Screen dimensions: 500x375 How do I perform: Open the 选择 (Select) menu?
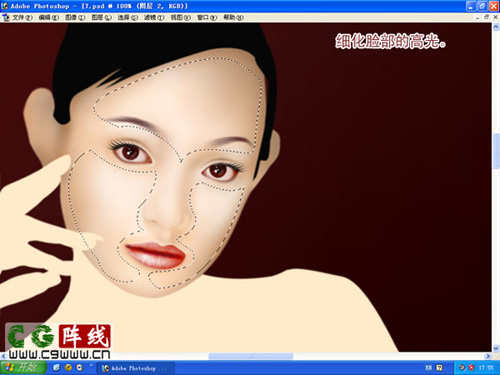128,17
